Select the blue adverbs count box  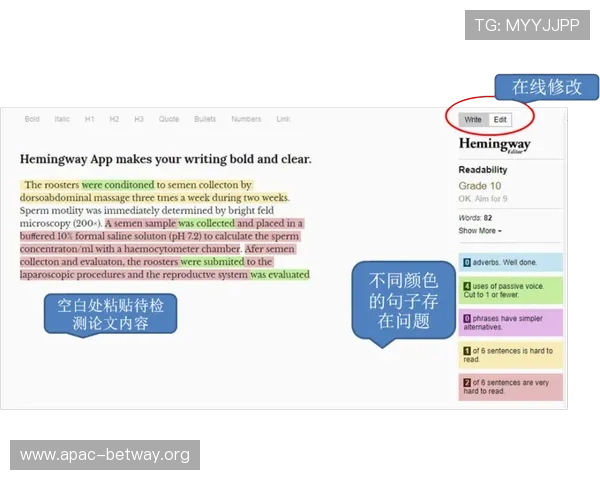pos(510,262)
